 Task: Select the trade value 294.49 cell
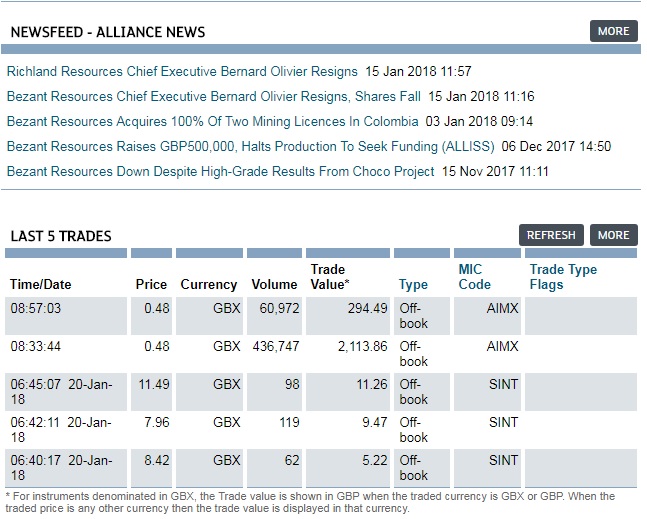tap(348, 316)
